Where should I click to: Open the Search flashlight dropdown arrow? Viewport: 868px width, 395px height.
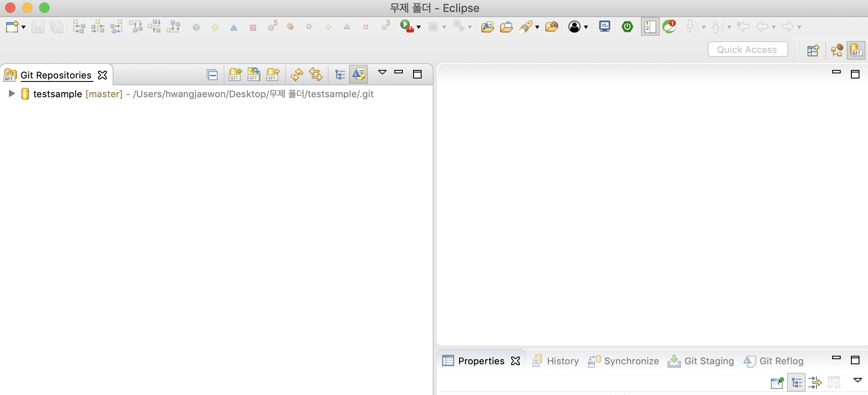point(537,27)
